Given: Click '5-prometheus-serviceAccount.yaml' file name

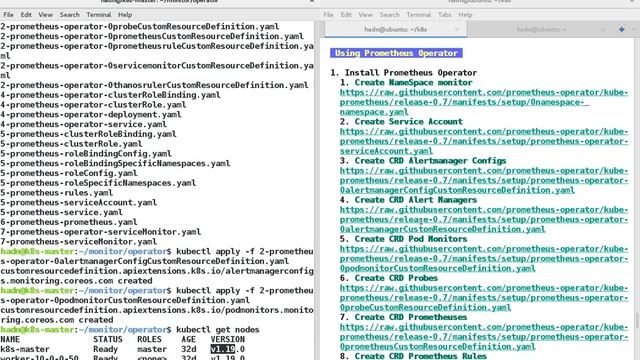Looking at the screenshot, I should (78, 203).
